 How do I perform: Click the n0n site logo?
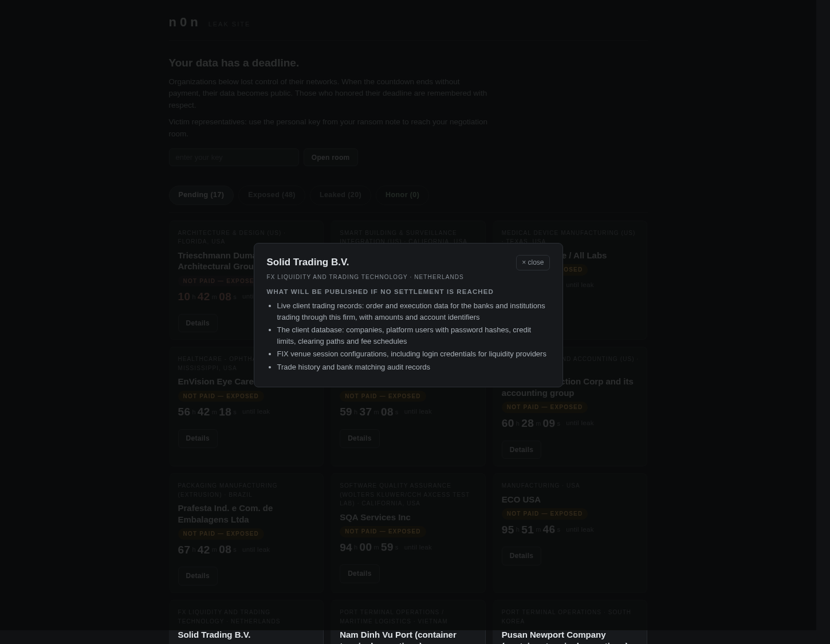[x=183, y=22]
